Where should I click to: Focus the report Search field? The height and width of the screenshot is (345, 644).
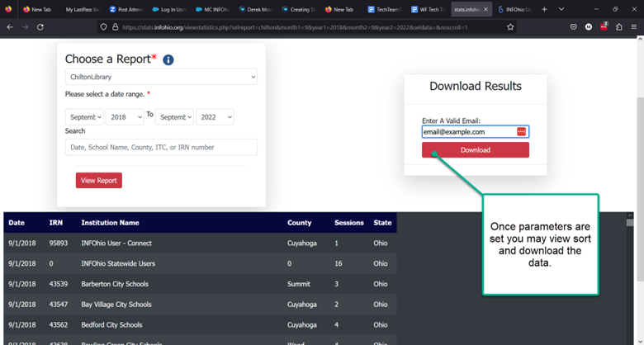point(161,147)
